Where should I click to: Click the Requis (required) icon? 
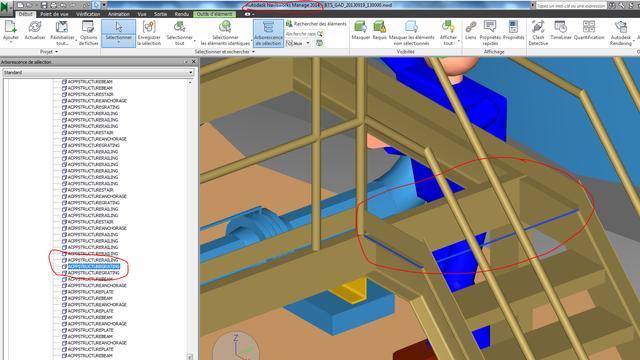pos(380,27)
